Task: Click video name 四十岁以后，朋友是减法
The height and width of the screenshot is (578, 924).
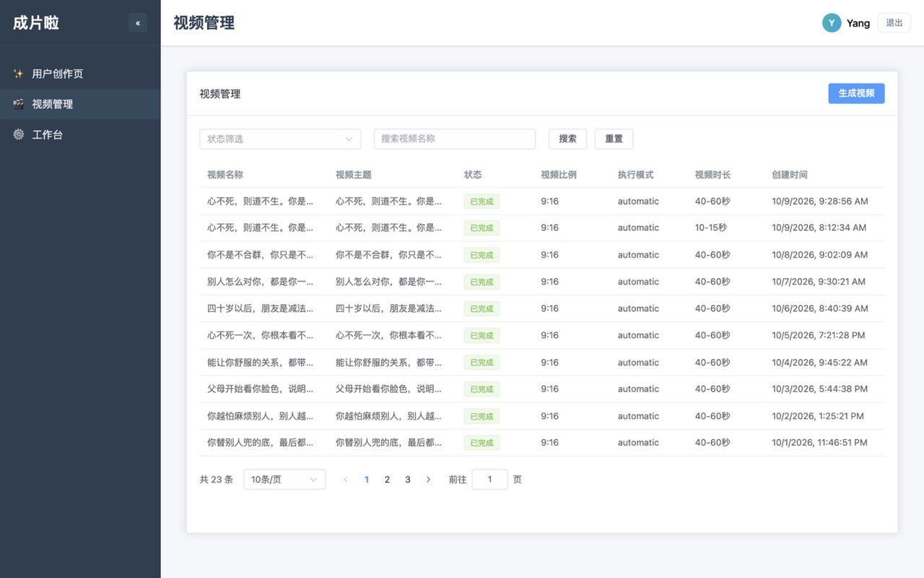Action: pos(261,309)
